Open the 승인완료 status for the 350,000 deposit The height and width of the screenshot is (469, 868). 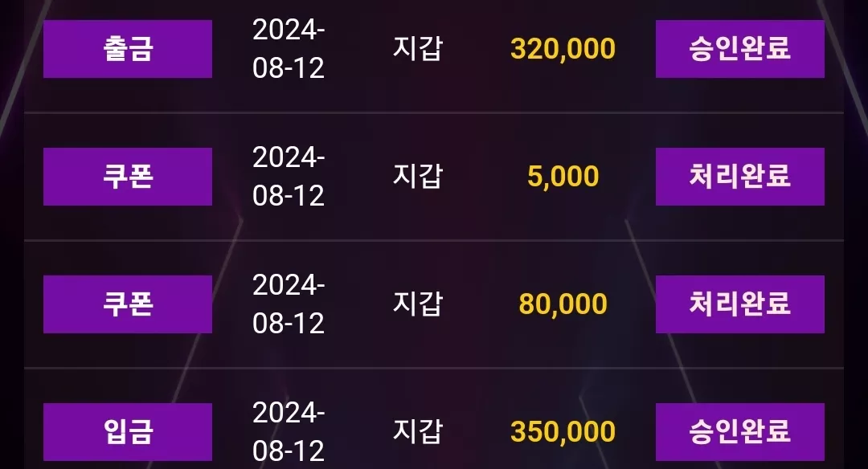point(740,432)
